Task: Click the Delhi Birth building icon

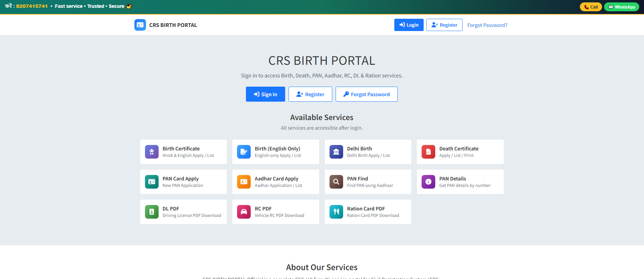Action: click(336, 152)
